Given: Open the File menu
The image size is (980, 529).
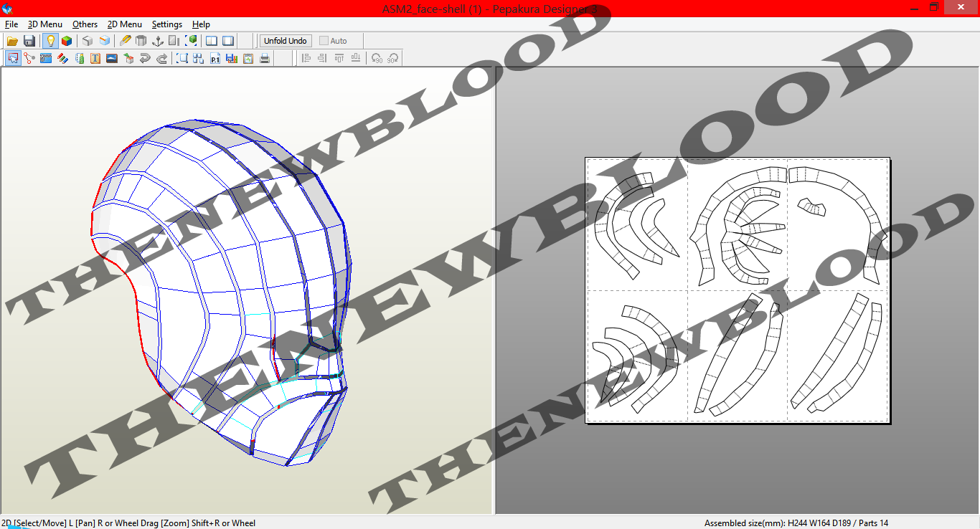Looking at the screenshot, I should (11, 24).
